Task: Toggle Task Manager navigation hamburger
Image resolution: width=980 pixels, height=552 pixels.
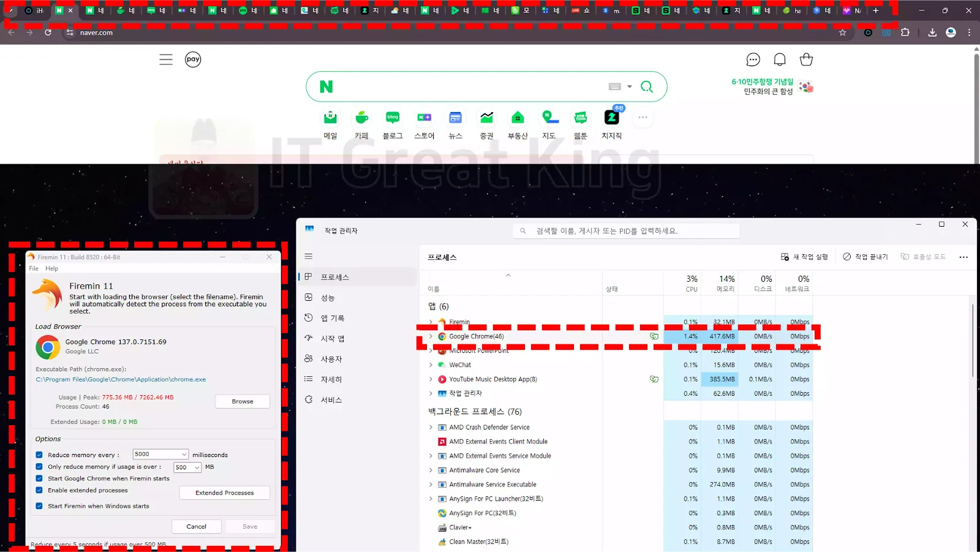Action: point(309,256)
